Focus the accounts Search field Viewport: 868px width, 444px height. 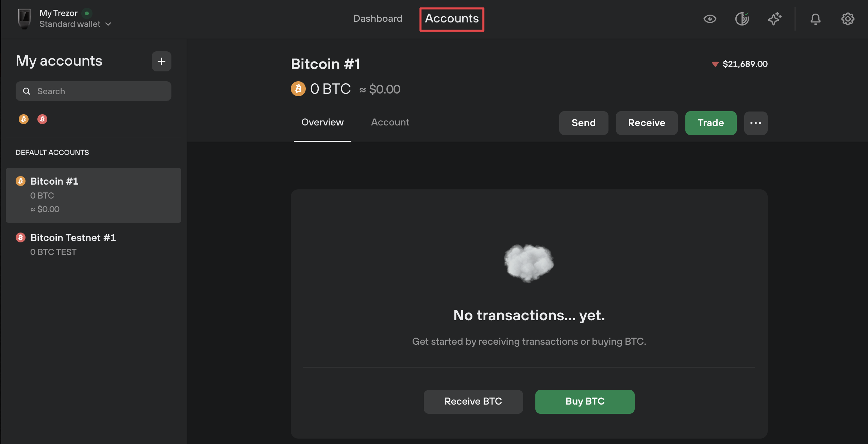[x=94, y=91]
